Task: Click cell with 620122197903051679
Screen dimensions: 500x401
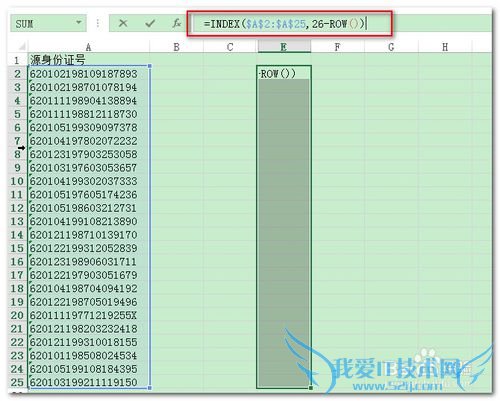Action: [89, 275]
